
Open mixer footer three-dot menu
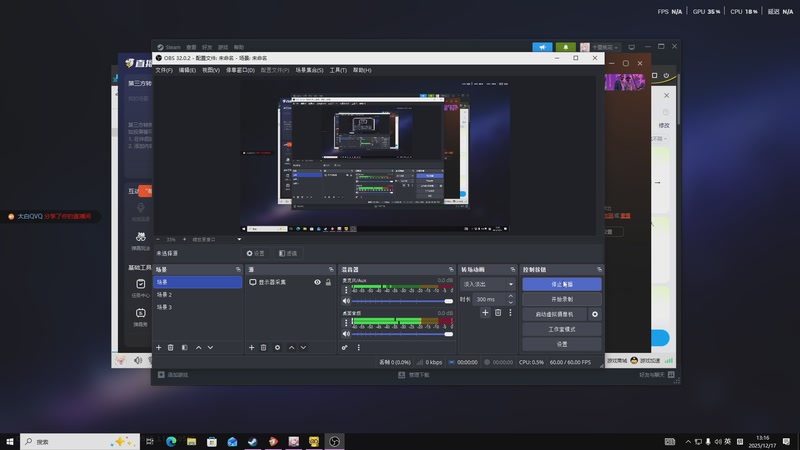359,347
